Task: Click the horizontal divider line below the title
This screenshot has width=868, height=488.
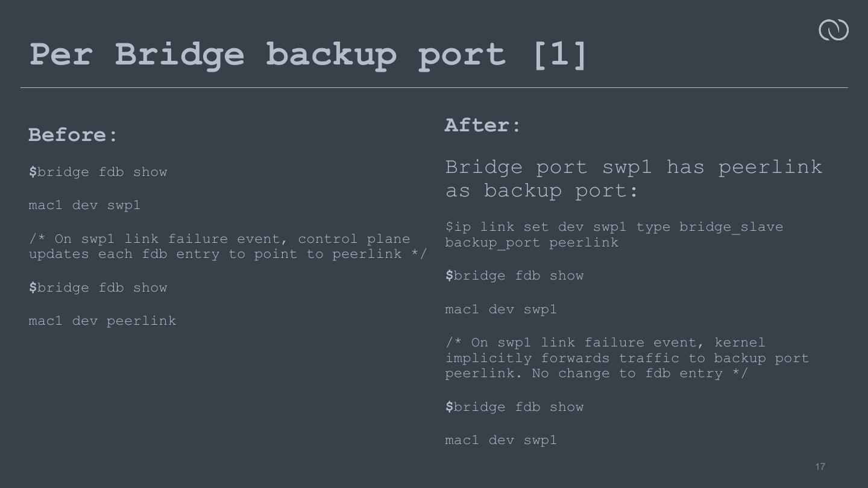Action: tap(434, 88)
